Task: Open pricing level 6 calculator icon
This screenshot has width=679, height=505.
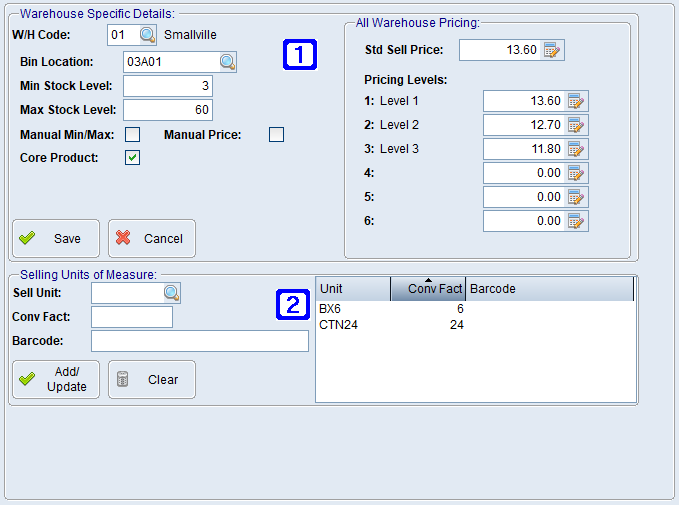Action: (576, 221)
